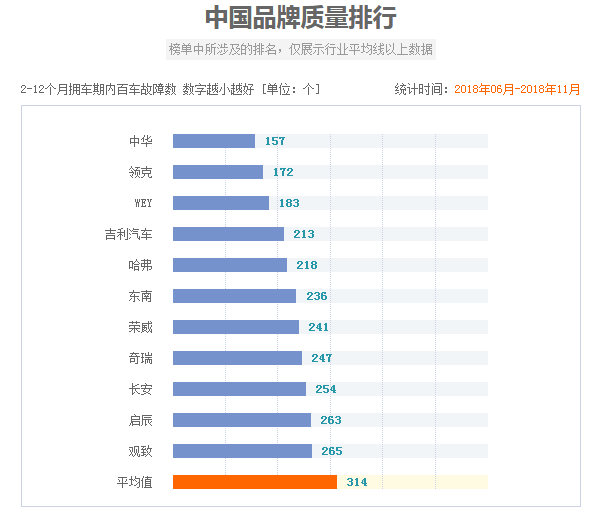Click the value 263

pyautogui.click(x=331, y=420)
